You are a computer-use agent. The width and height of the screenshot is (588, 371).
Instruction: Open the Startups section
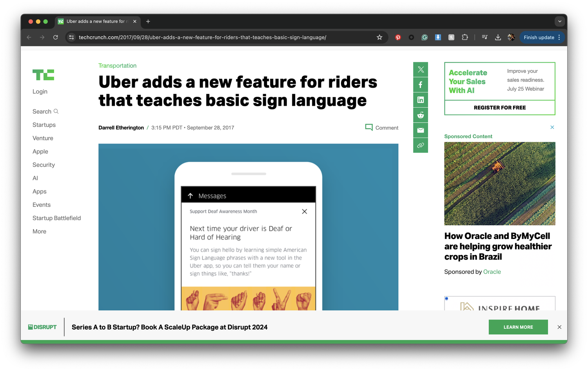pyautogui.click(x=44, y=125)
